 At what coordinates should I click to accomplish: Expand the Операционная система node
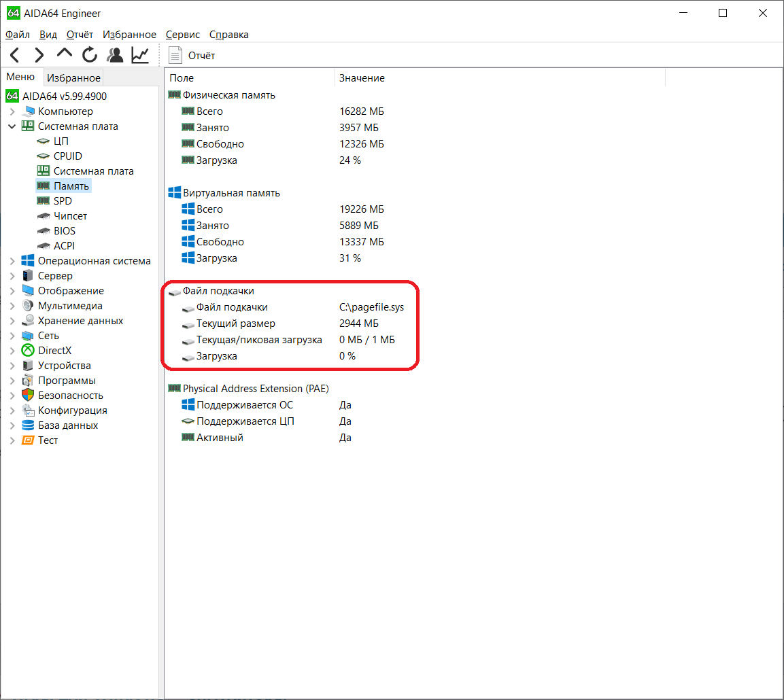[12, 261]
